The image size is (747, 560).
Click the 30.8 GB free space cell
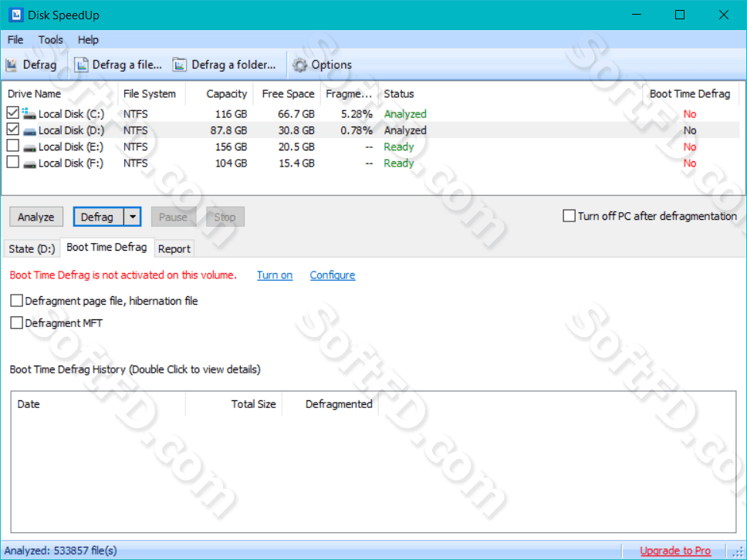click(x=296, y=130)
